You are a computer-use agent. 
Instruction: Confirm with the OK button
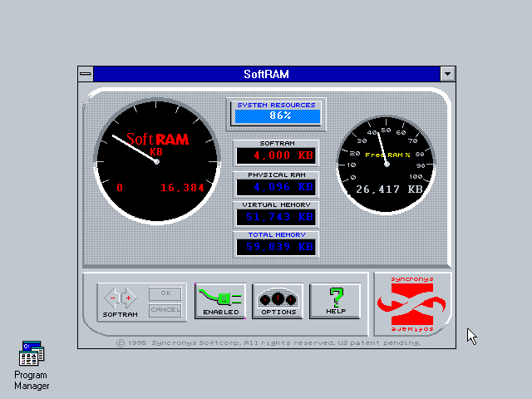pos(165,293)
